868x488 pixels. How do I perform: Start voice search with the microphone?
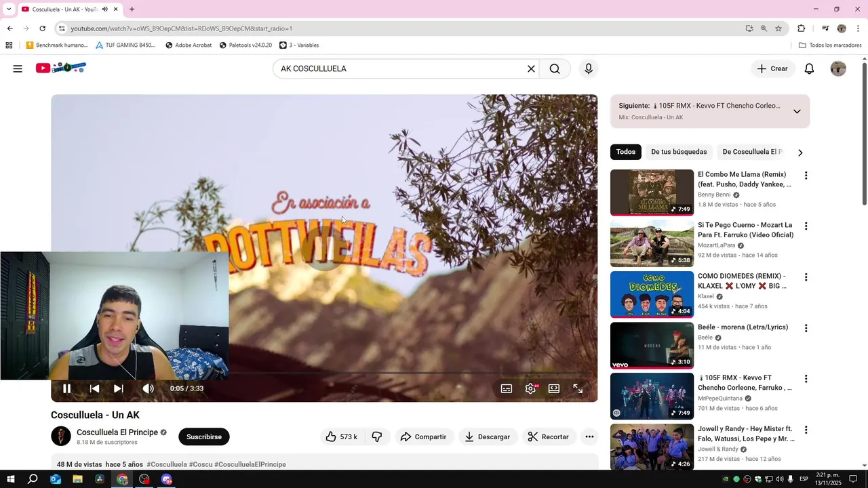(x=589, y=68)
